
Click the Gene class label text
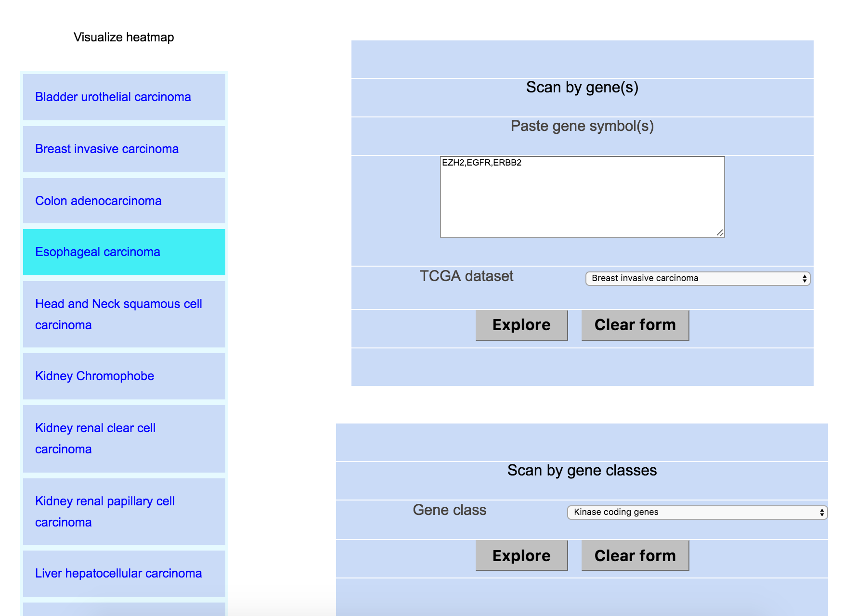coord(449,510)
